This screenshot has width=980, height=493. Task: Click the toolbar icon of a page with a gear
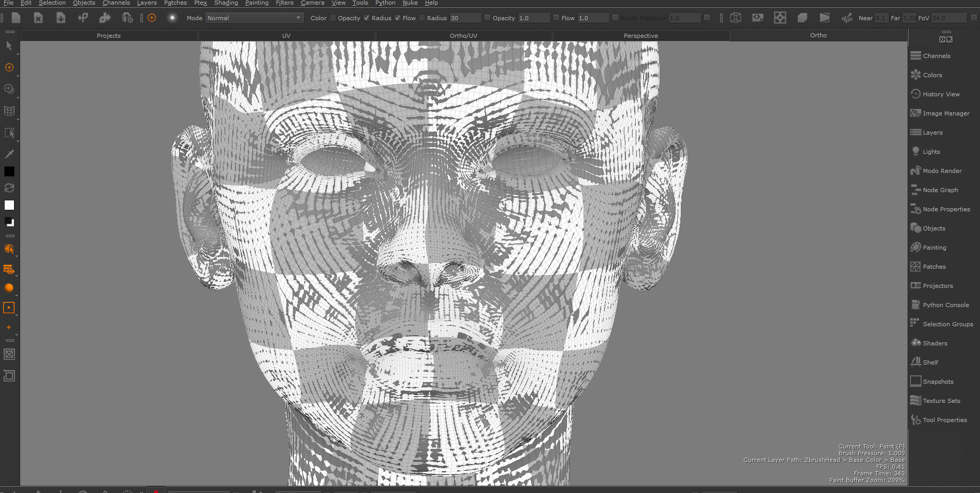click(x=127, y=18)
